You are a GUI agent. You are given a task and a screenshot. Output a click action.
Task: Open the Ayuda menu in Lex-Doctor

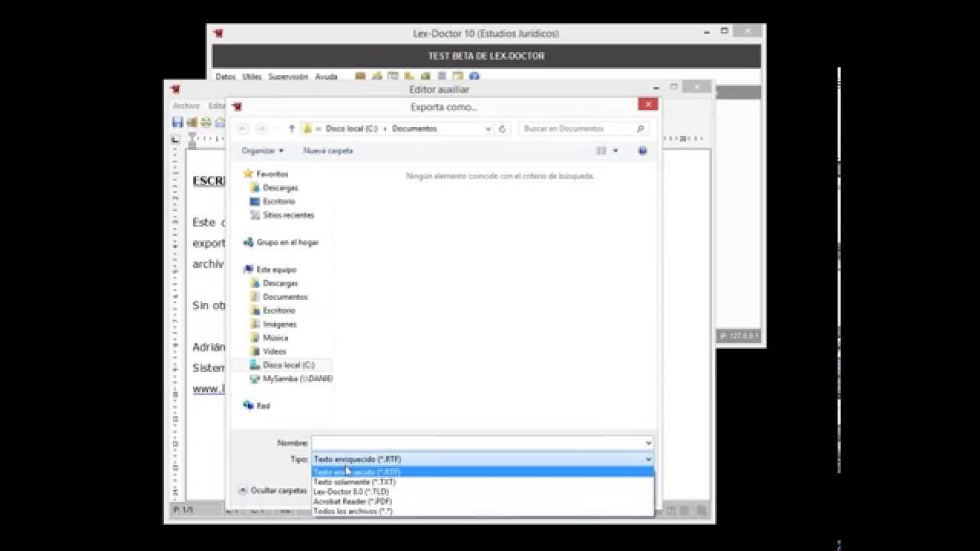[x=326, y=77]
